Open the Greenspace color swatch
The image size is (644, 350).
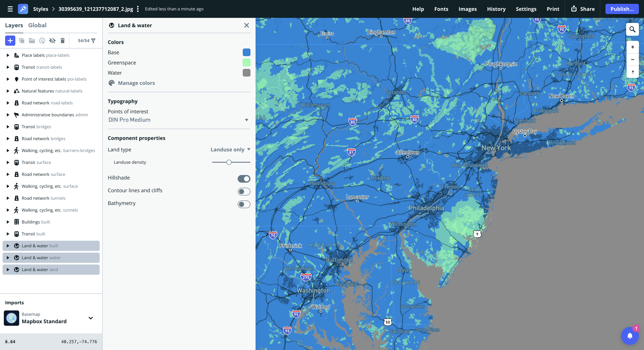pyautogui.click(x=246, y=63)
